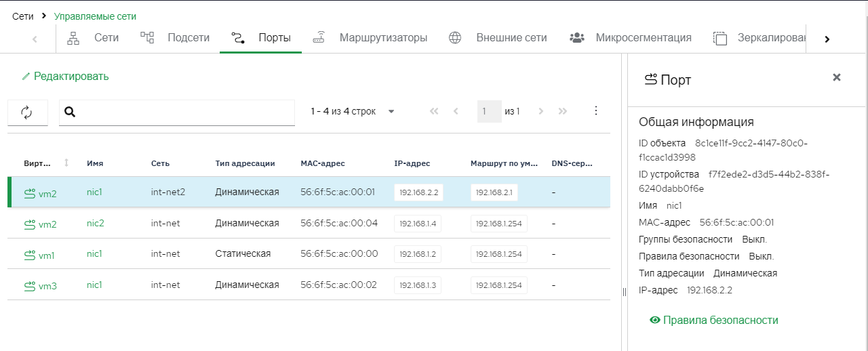Open the rows-per-page dropdown arrow
This screenshot has width=868, height=351.
tap(391, 112)
